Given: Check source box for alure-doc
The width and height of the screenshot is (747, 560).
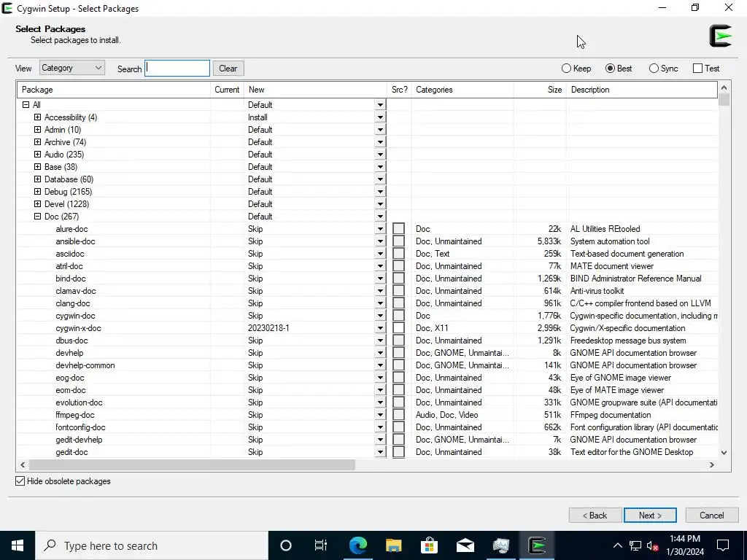Looking at the screenshot, I should tap(399, 228).
